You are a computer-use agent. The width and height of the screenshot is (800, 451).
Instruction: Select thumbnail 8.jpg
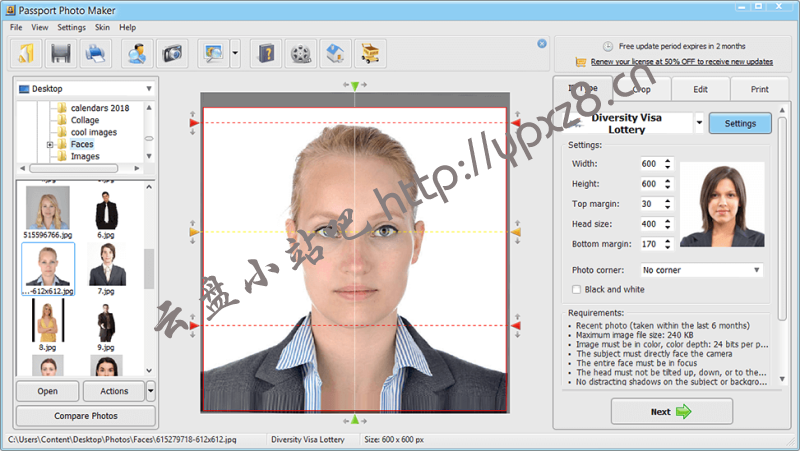(47, 325)
